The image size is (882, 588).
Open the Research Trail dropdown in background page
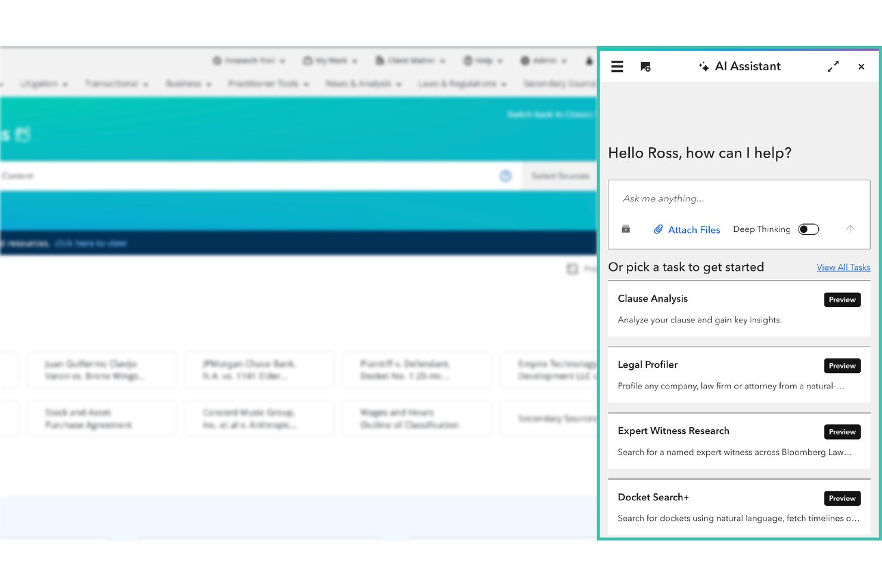pyautogui.click(x=249, y=61)
